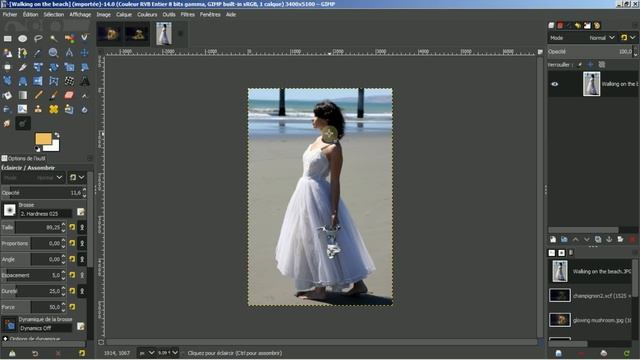Screen dimensions: 640x360
Task: Select the Crop tool
Action: pyautogui.click(x=22, y=67)
